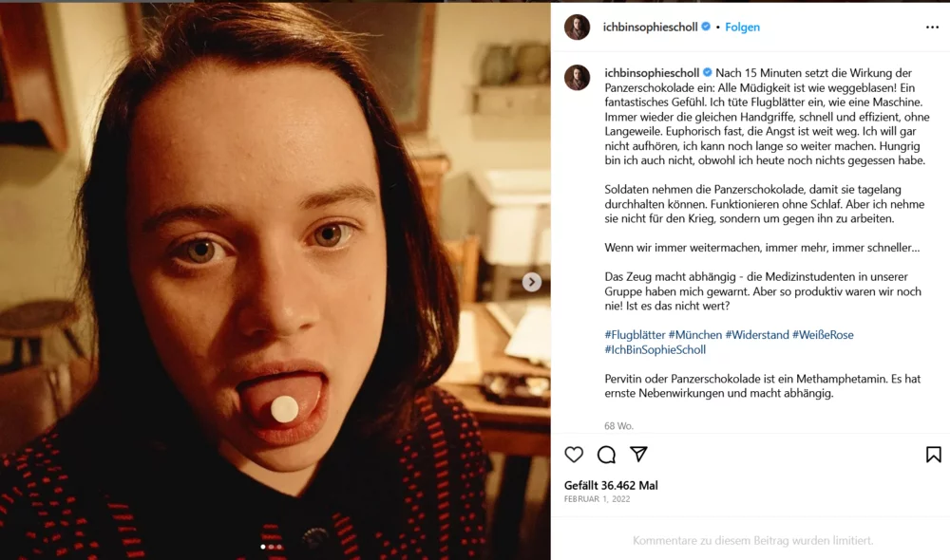Open the #IchBinSophieScholl hashtag

point(655,349)
